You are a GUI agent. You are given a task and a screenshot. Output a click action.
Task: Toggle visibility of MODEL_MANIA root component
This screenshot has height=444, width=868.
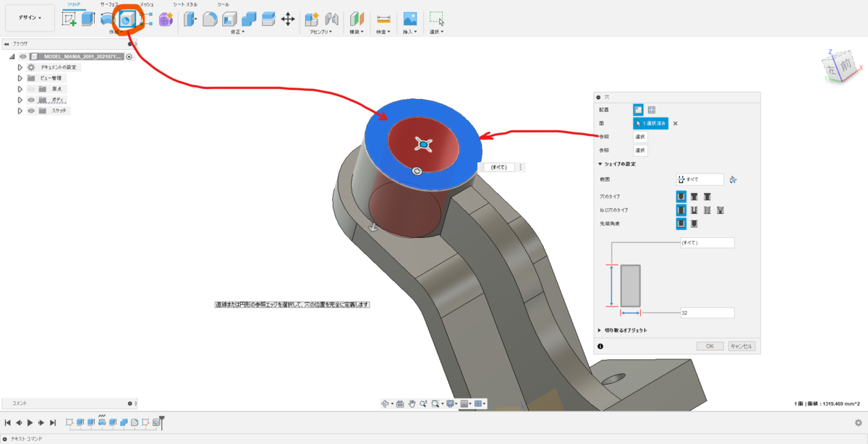coord(22,56)
